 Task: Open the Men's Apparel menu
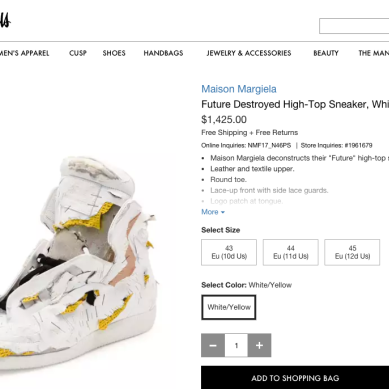(24, 53)
